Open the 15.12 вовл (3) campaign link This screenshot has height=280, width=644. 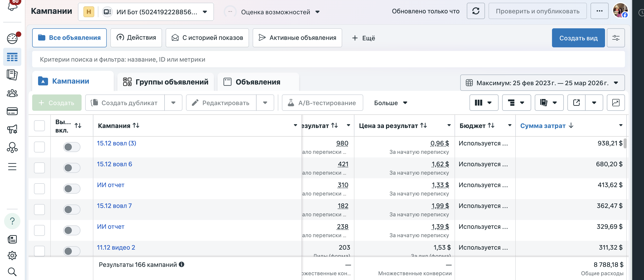116,143
